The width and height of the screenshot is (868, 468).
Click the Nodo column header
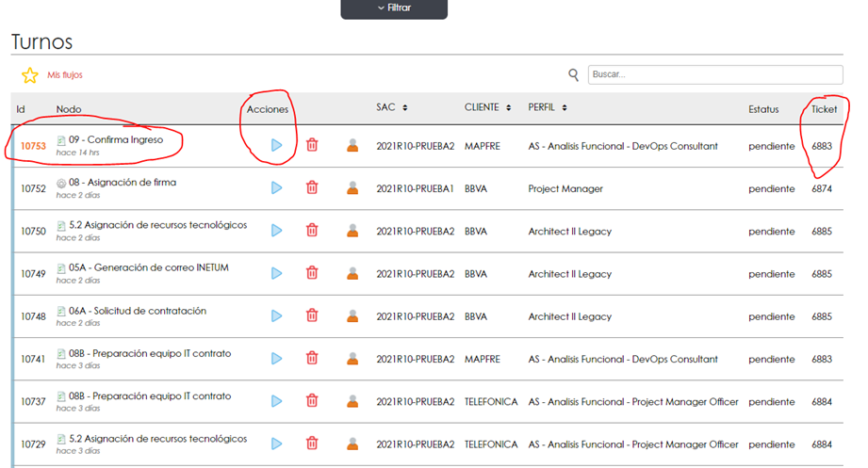tap(69, 109)
